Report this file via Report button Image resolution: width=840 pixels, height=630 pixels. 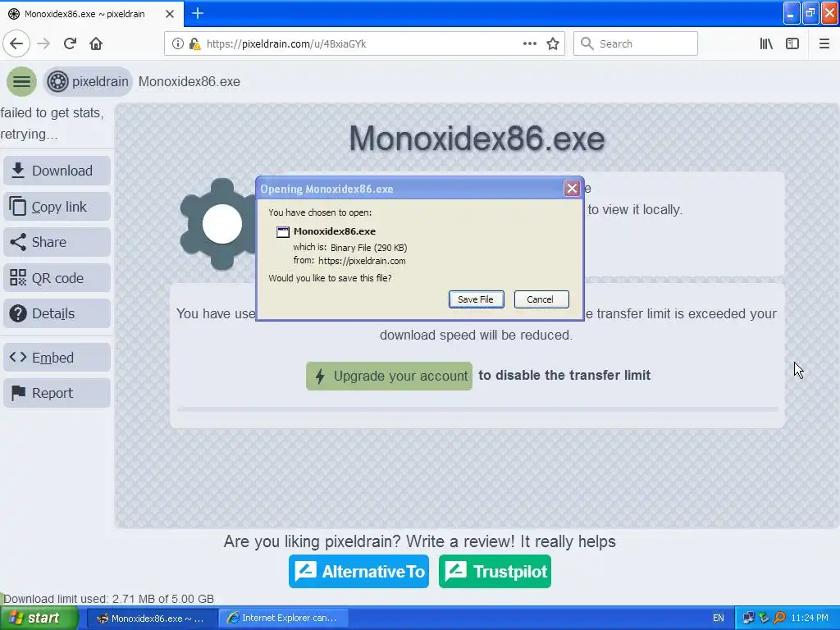tap(57, 393)
